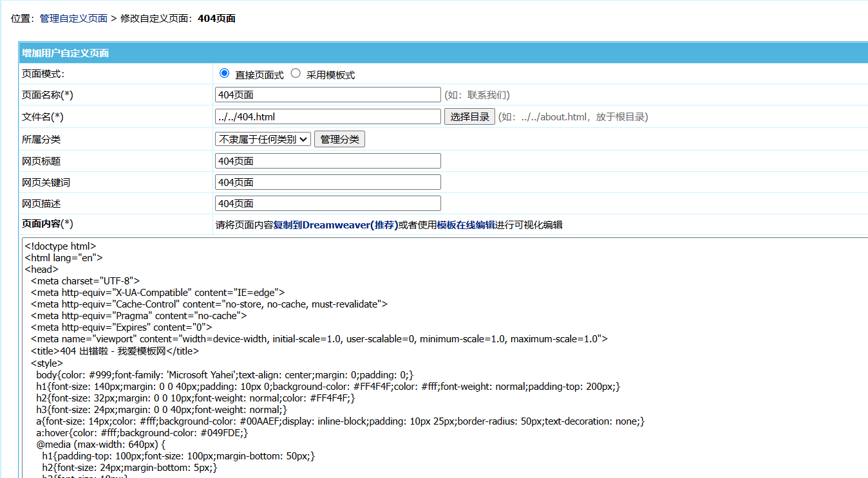
Task: Click the viewport meta tag line
Action: tap(319, 339)
